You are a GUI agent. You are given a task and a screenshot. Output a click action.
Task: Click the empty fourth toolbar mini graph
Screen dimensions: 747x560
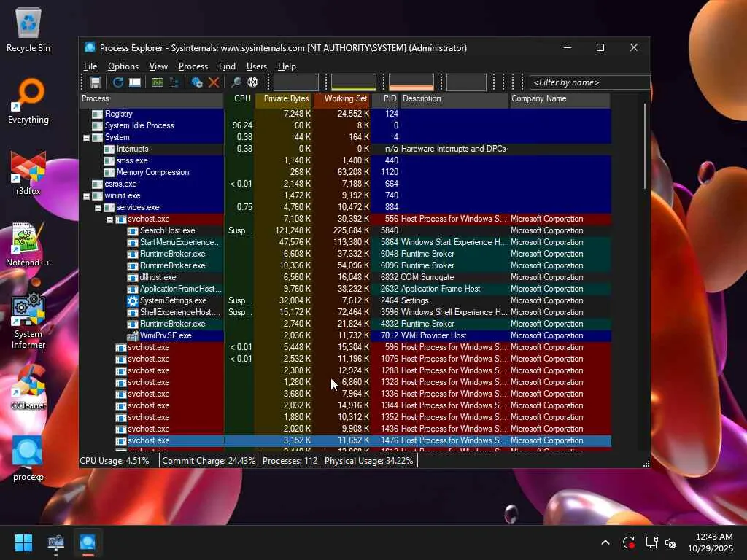(x=466, y=82)
